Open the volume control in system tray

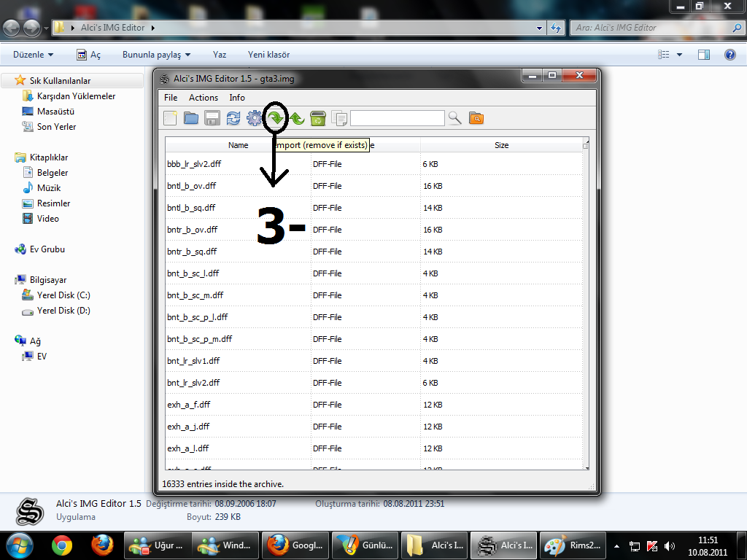click(x=670, y=546)
